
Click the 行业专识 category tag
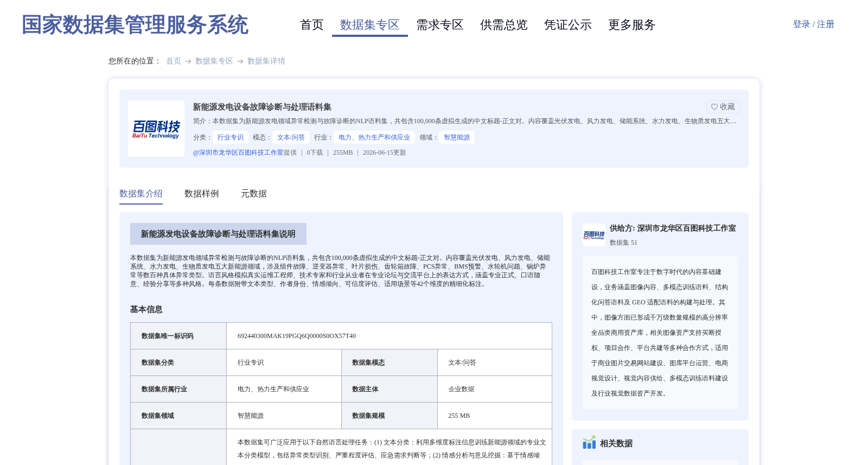(231, 137)
